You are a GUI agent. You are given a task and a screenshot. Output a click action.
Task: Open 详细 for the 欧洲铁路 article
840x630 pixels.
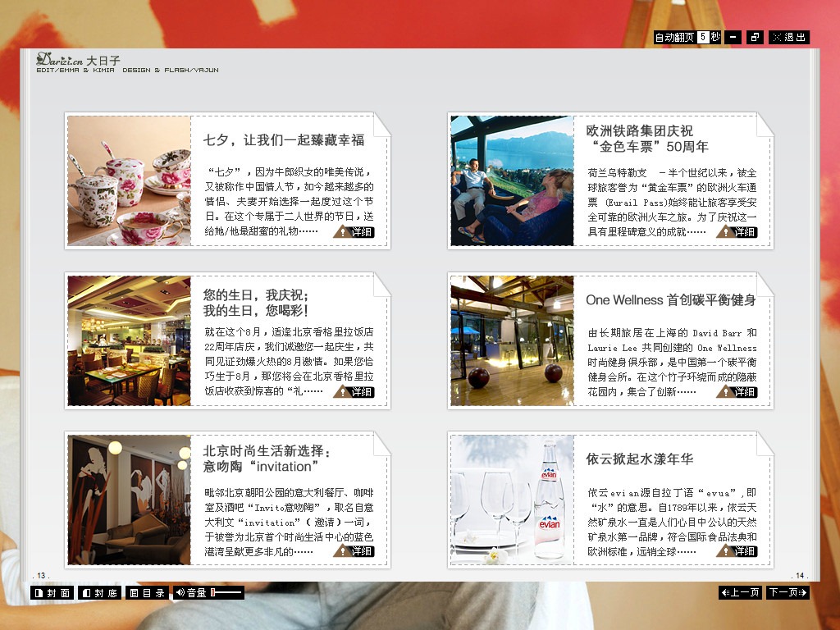point(737,232)
